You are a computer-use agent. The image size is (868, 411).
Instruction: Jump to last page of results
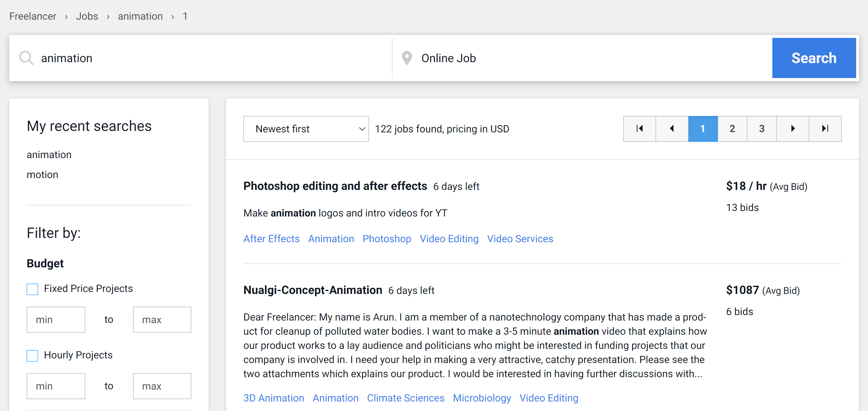click(825, 129)
